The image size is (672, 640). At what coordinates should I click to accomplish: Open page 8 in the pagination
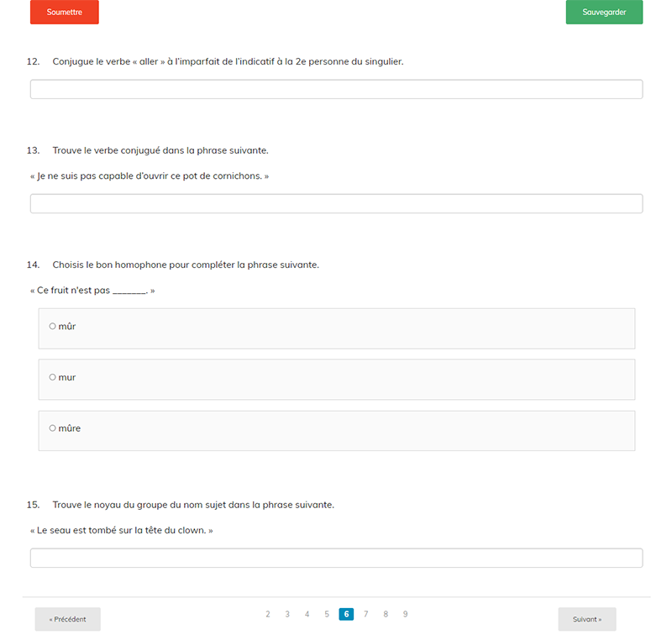coord(386,614)
